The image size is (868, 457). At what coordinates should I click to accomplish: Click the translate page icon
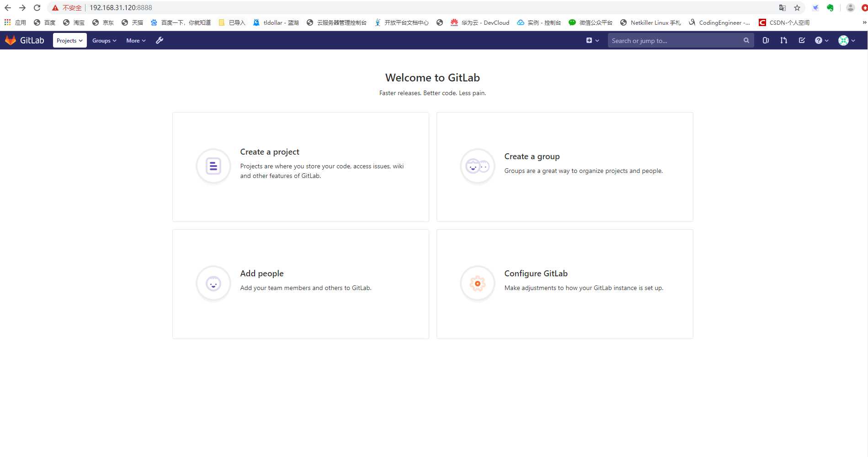click(783, 8)
